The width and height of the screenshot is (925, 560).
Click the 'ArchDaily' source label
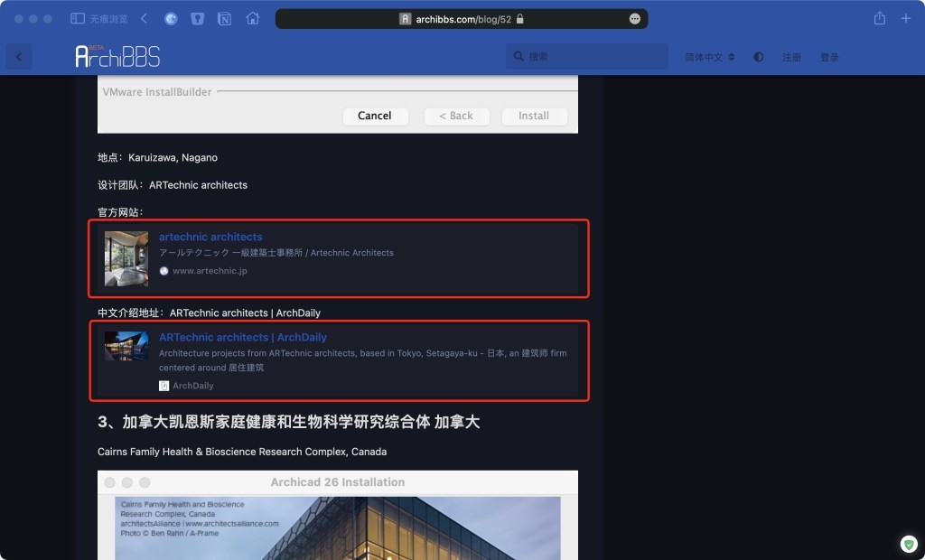pyautogui.click(x=193, y=386)
